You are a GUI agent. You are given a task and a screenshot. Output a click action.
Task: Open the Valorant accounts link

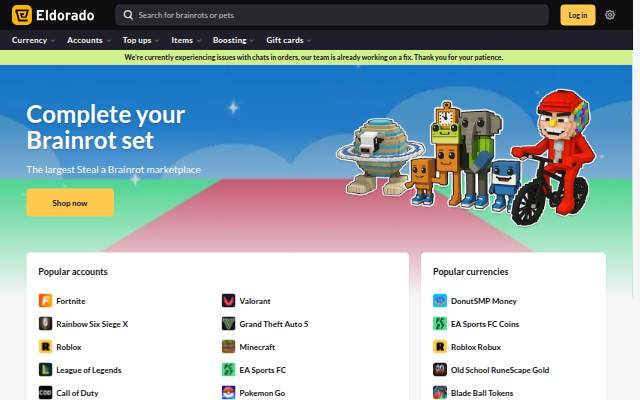255,301
